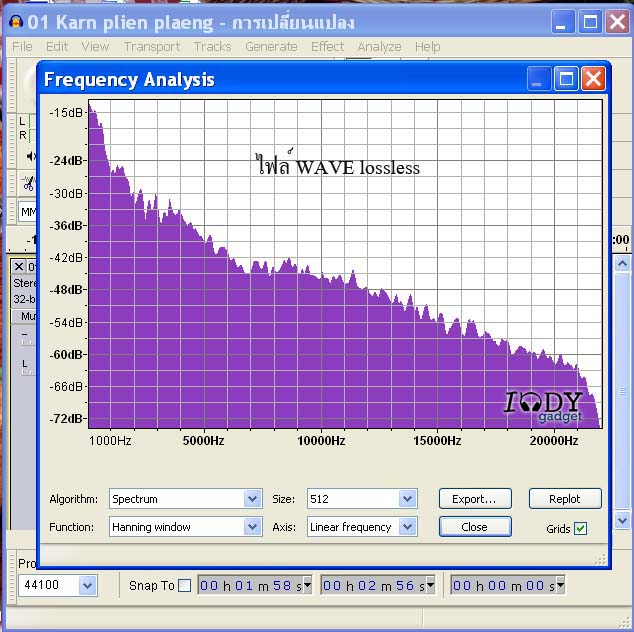Expand the Algorithm dropdown showing Spectrum
This screenshot has height=632, width=634.
pos(252,499)
